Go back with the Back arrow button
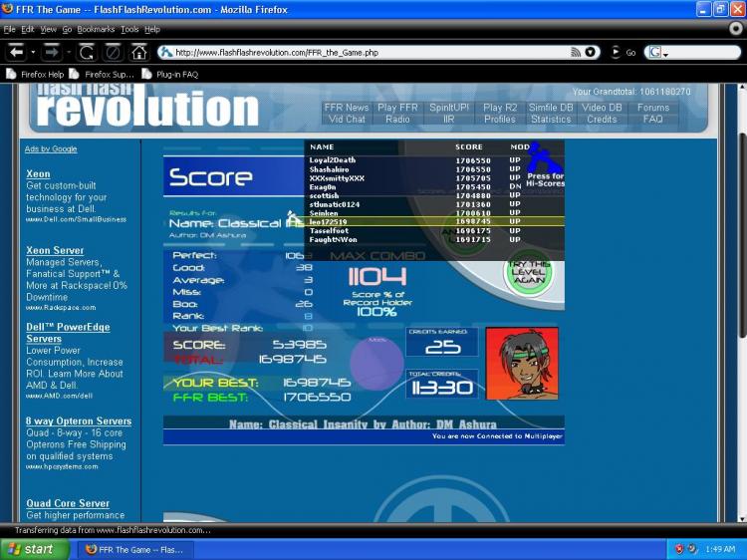747x560 pixels. pos(17,52)
